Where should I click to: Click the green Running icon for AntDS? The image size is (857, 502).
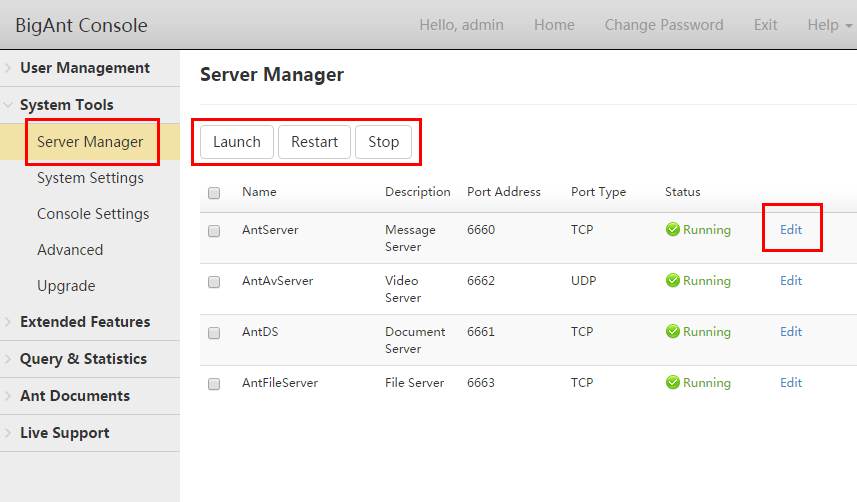tap(673, 331)
